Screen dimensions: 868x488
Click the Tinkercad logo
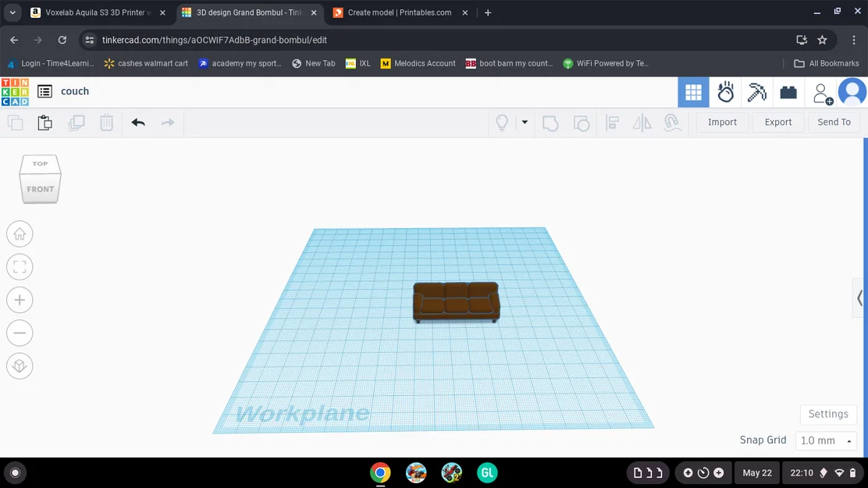coord(15,92)
